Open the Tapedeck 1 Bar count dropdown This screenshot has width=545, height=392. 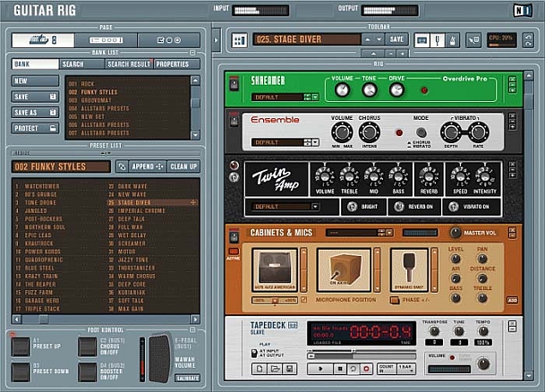coord(406,369)
